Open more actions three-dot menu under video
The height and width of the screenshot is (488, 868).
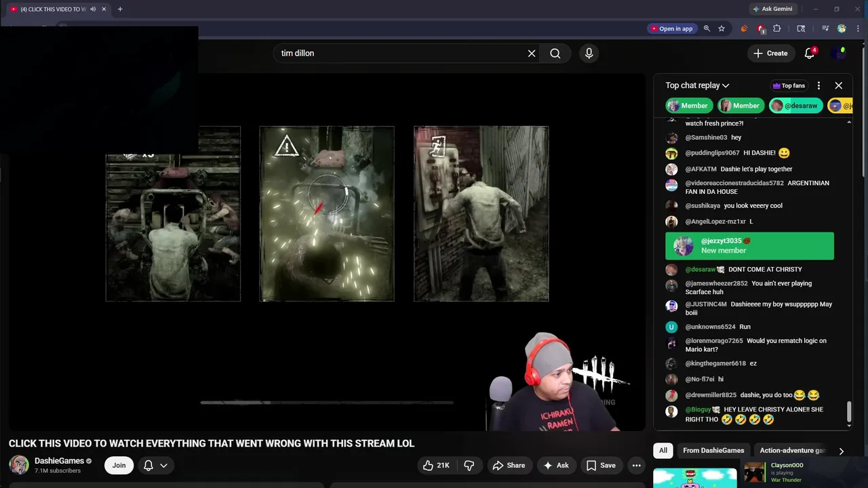(636, 466)
